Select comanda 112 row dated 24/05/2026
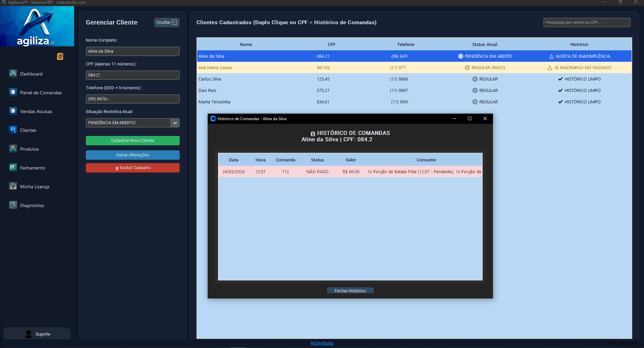 pyautogui.click(x=350, y=172)
